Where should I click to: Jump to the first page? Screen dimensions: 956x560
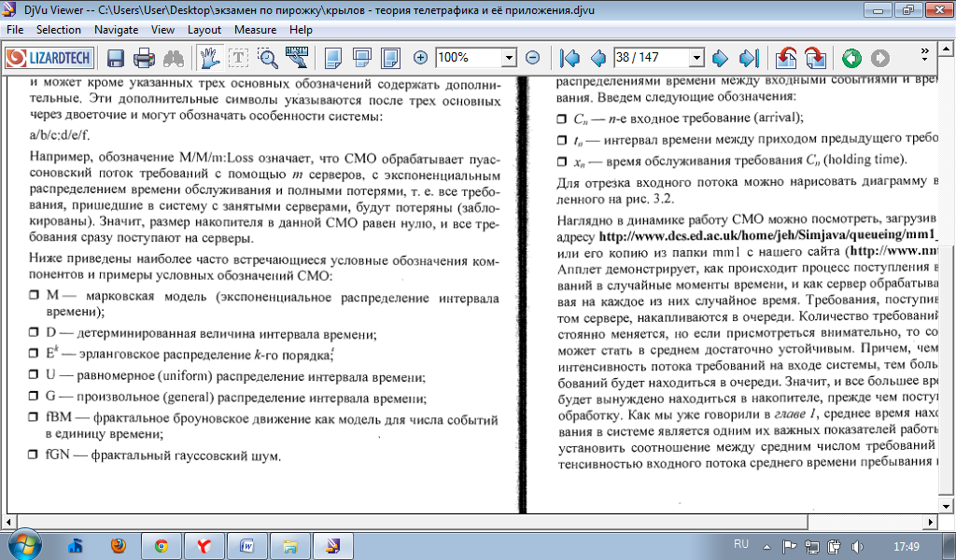(570, 59)
